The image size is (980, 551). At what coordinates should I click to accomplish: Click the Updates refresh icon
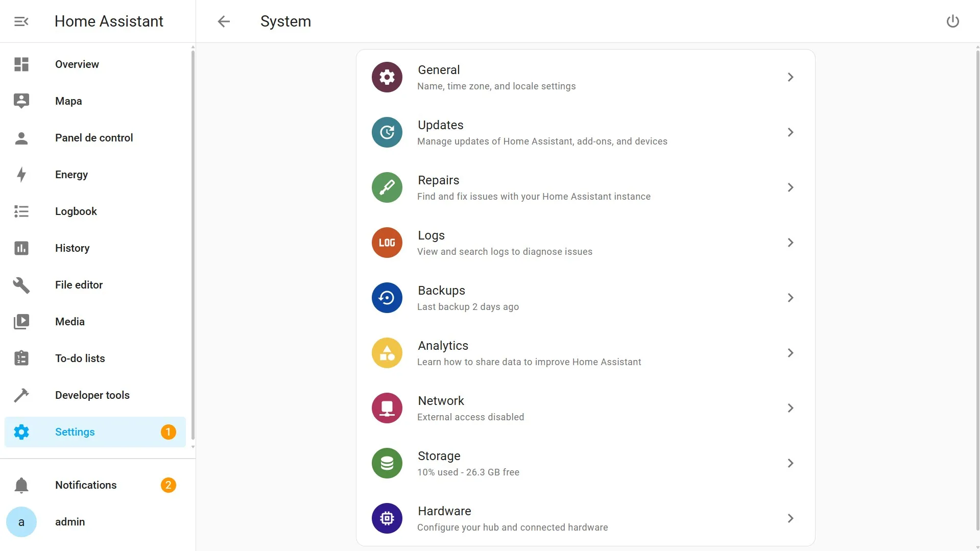(x=387, y=132)
